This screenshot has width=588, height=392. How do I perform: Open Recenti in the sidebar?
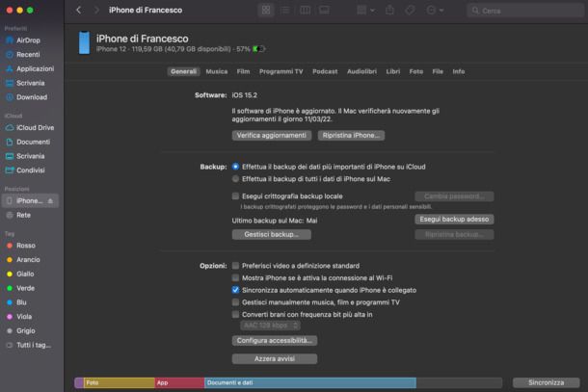[x=28, y=55]
